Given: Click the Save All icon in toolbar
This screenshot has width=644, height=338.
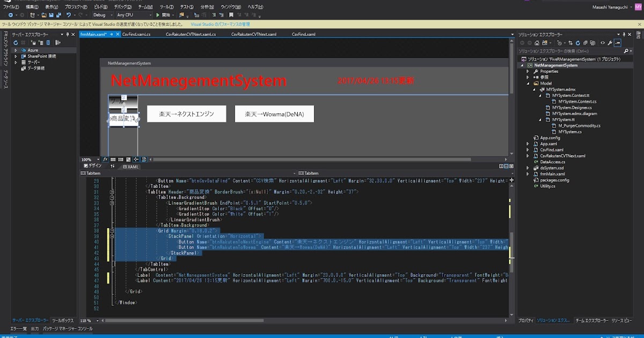Looking at the screenshot, I should (x=58, y=14).
